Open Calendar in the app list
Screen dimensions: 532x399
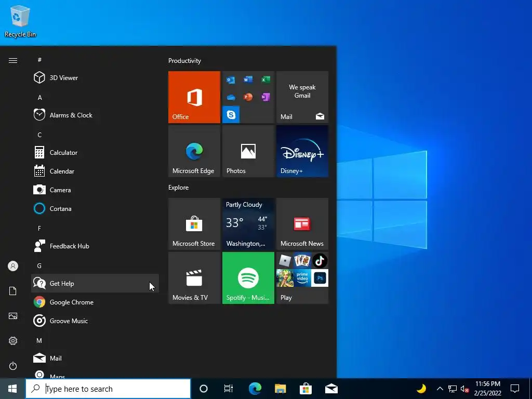coord(95,171)
